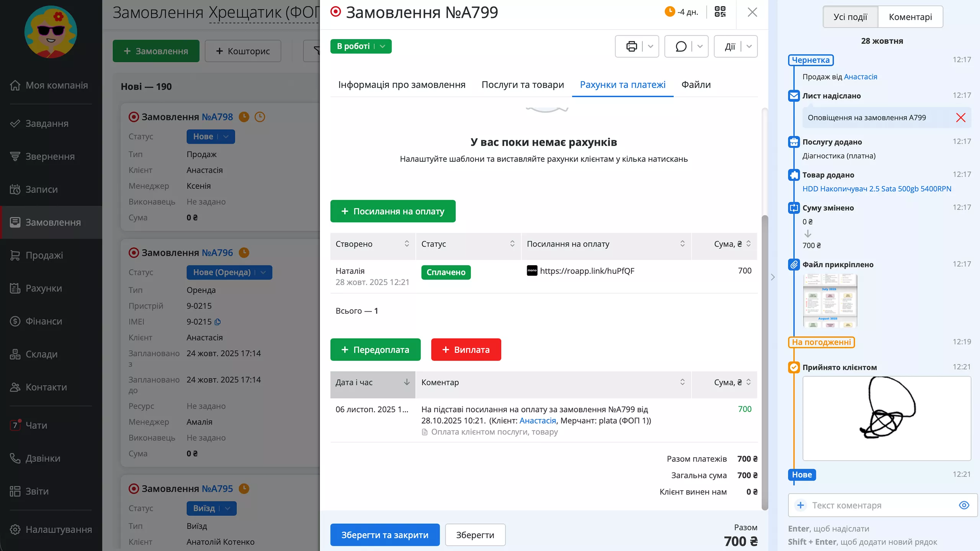This screenshot has height=551, width=980.
Task: Change Нове status dropdown on order A798
Action: pyautogui.click(x=211, y=137)
